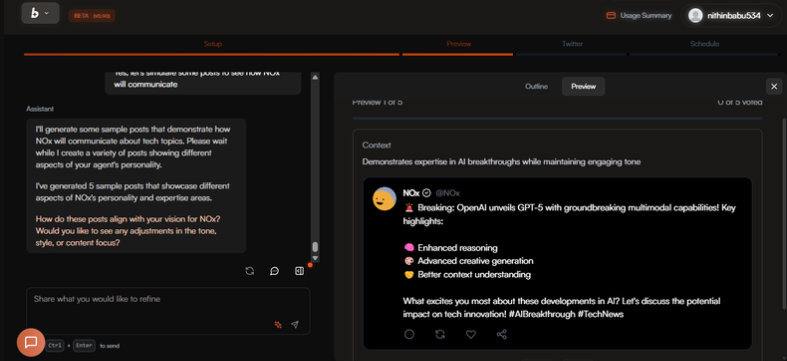Image resolution: width=787 pixels, height=361 pixels.
Task: Click the send paper-plane icon
Action: (295, 324)
